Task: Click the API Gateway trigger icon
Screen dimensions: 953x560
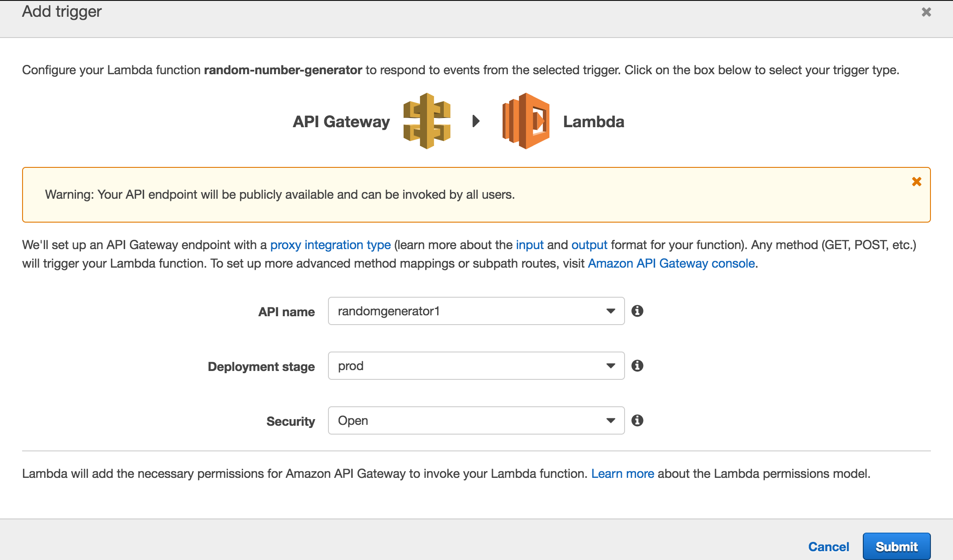Action: tap(427, 121)
